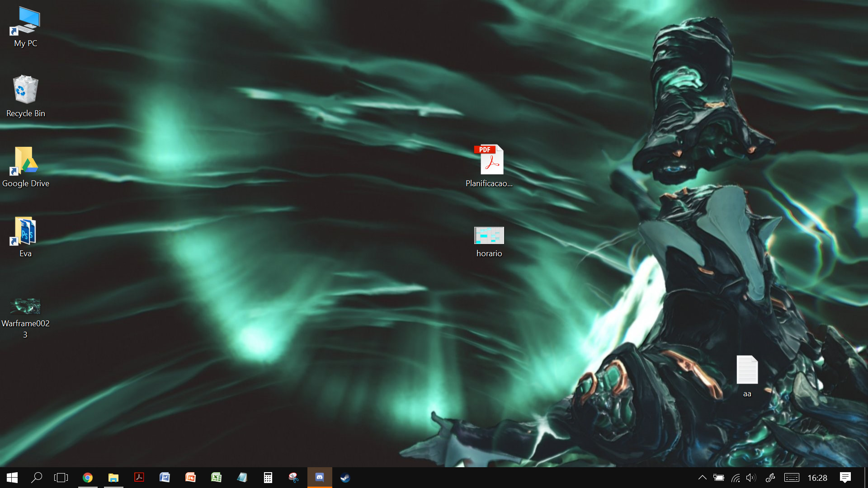
Task: Open the volume control speaker icon
Action: click(x=751, y=478)
